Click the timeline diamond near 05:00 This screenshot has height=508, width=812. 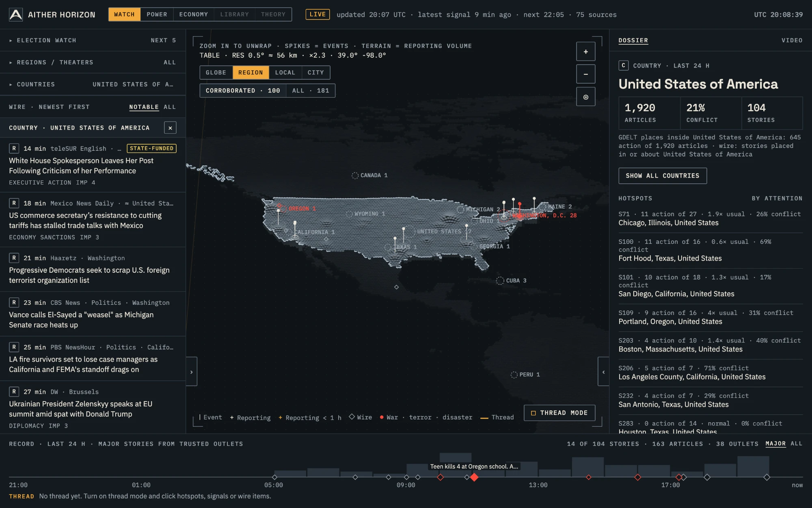tap(274, 477)
